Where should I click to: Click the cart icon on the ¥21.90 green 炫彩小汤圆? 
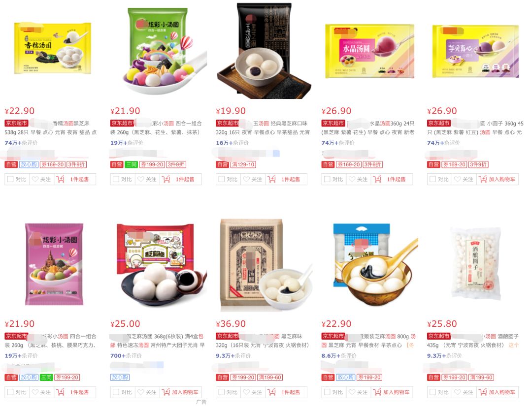pyautogui.click(x=166, y=179)
